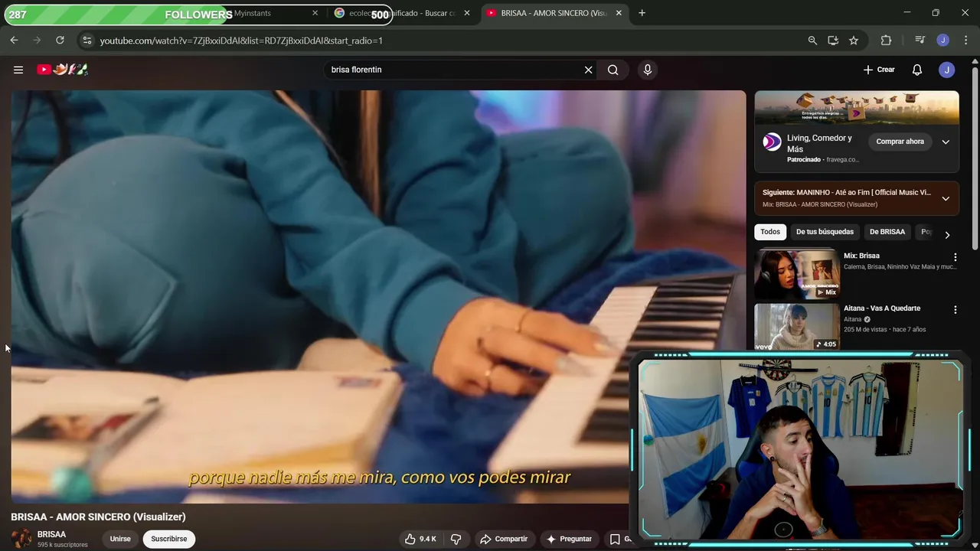Open the Aitana - Vas A Quedarte thumbnail
The width and height of the screenshot is (980, 551).
click(797, 327)
